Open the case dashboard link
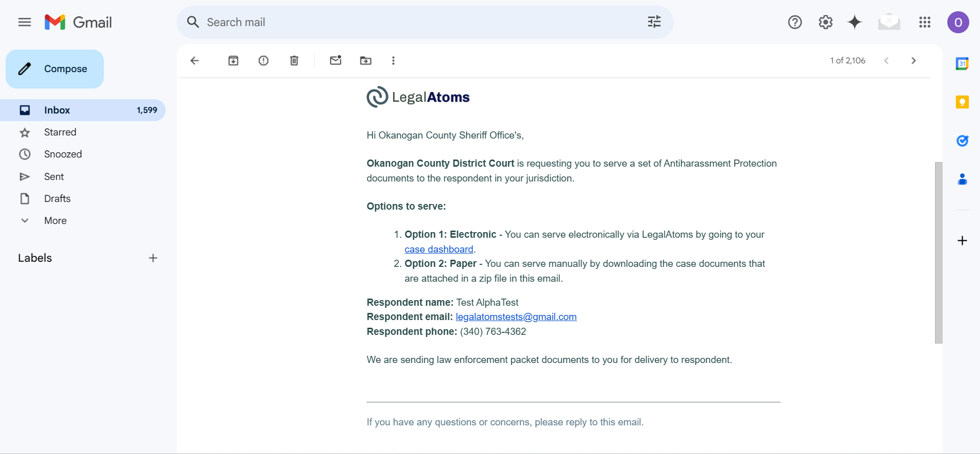This screenshot has width=980, height=454. click(x=439, y=249)
